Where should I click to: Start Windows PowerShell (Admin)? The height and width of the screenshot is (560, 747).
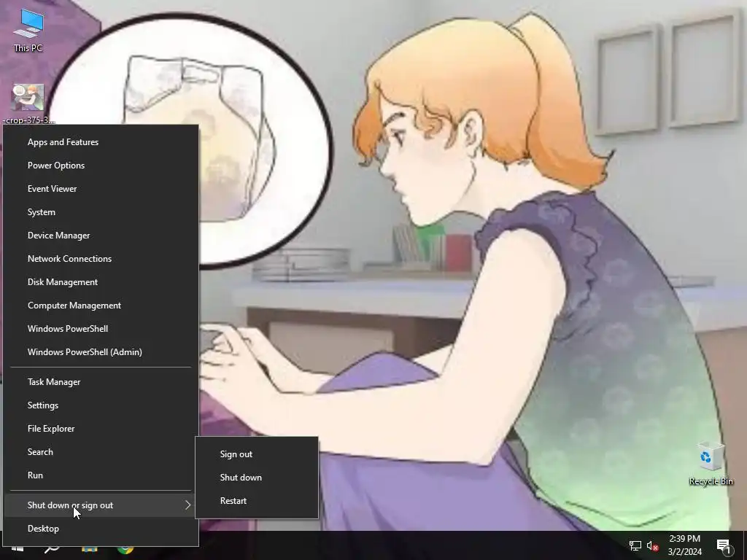pos(101,352)
